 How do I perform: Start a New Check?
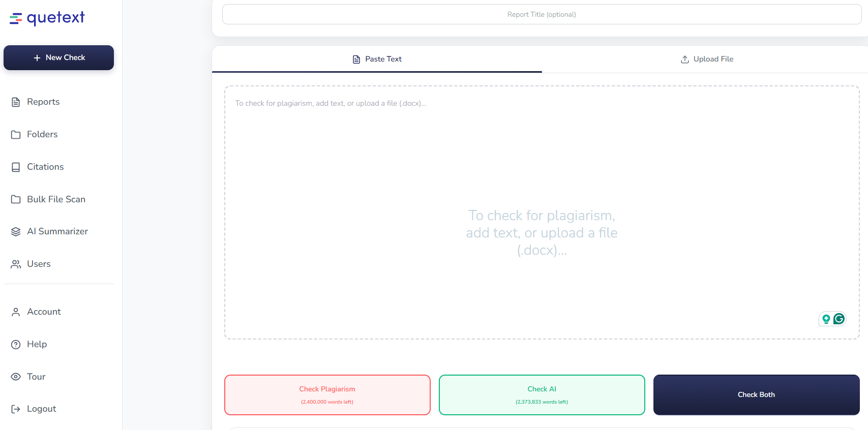(58, 57)
